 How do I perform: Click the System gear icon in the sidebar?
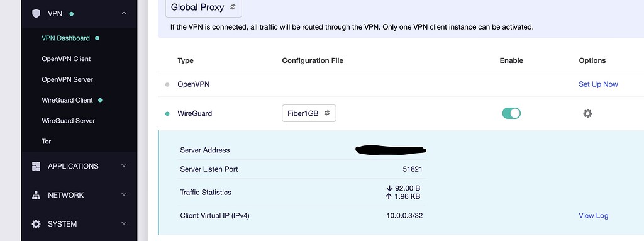[36, 224]
